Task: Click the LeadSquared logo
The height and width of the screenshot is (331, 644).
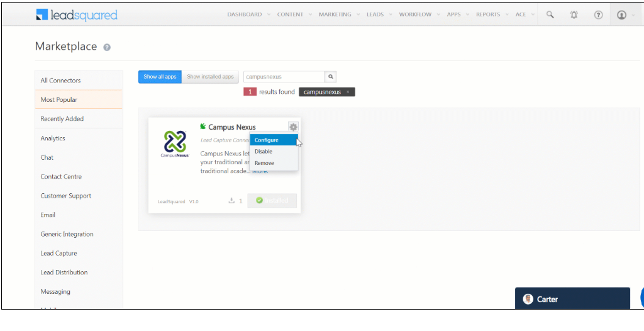Action: [x=77, y=15]
